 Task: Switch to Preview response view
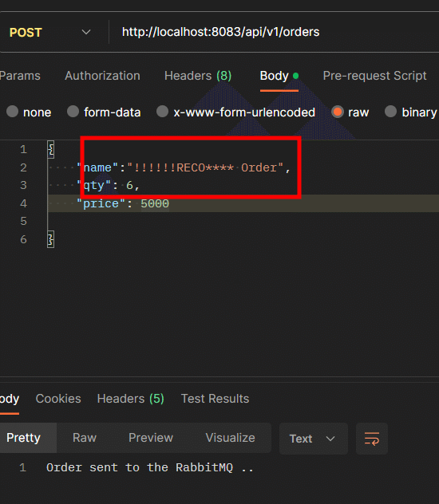click(x=151, y=438)
